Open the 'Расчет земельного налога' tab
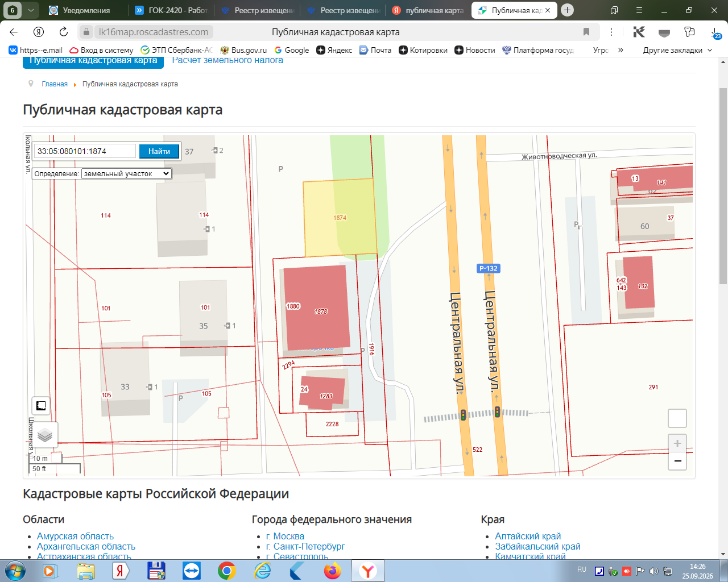 coord(227,60)
